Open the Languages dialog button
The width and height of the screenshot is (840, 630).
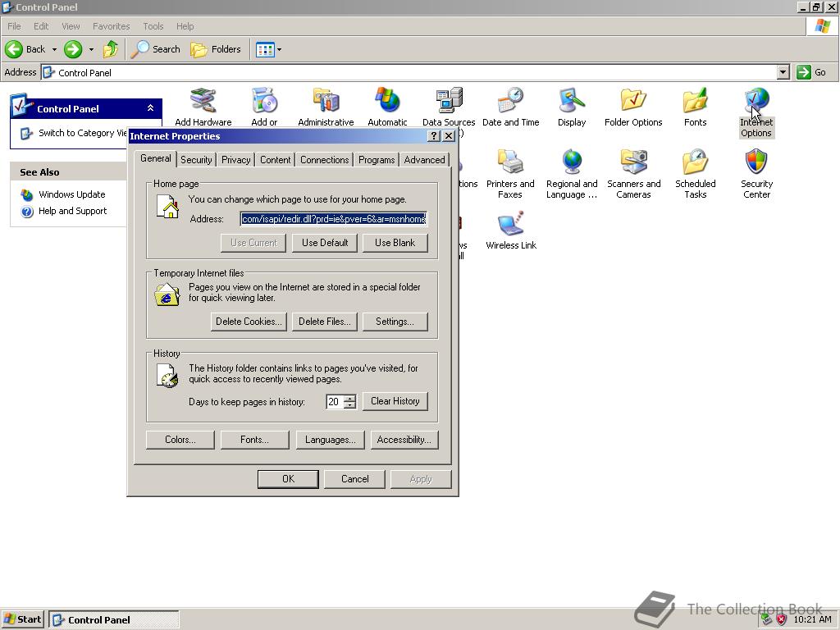[x=330, y=440]
